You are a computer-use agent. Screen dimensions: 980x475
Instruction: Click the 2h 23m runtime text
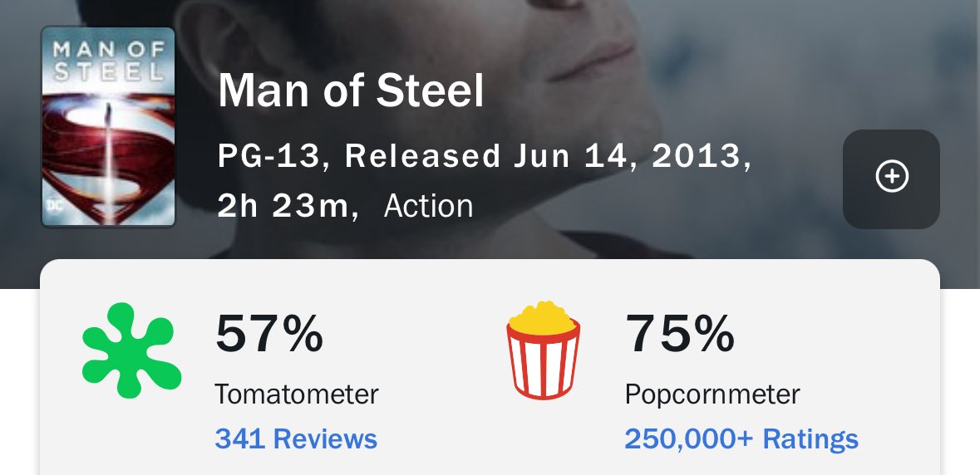[283, 206]
